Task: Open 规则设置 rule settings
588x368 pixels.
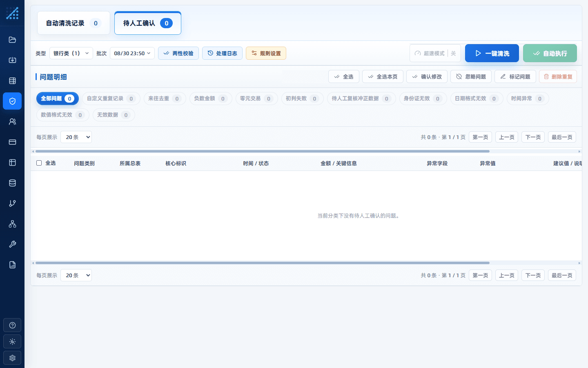Action: pos(266,53)
